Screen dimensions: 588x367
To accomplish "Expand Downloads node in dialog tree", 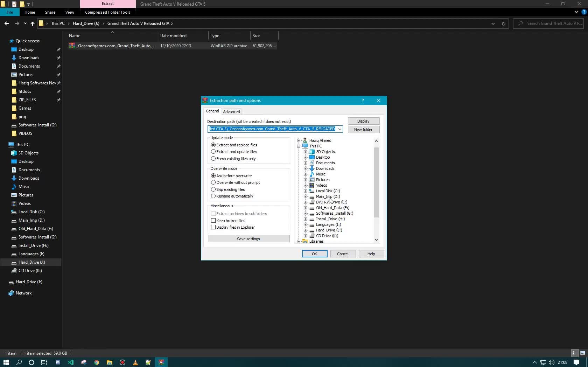I will [x=305, y=168].
